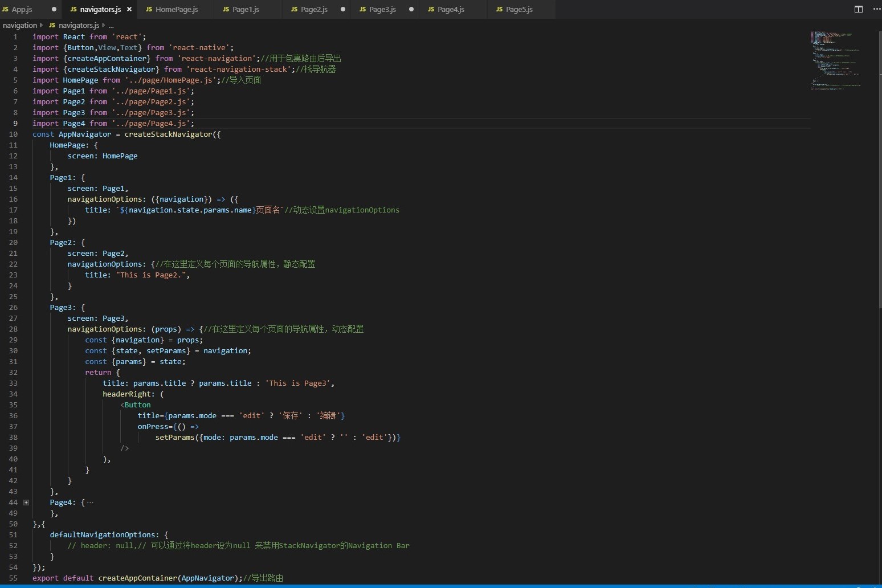Image resolution: width=882 pixels, height=588 pixels.
Task: Click the unsaved dot on Page3.js tab
Action: pos(411,9)
